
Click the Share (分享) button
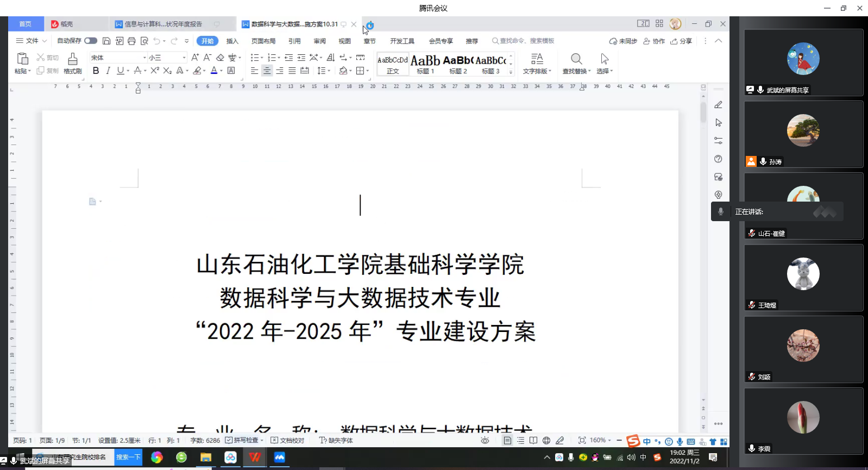click(x=681, y=41)
